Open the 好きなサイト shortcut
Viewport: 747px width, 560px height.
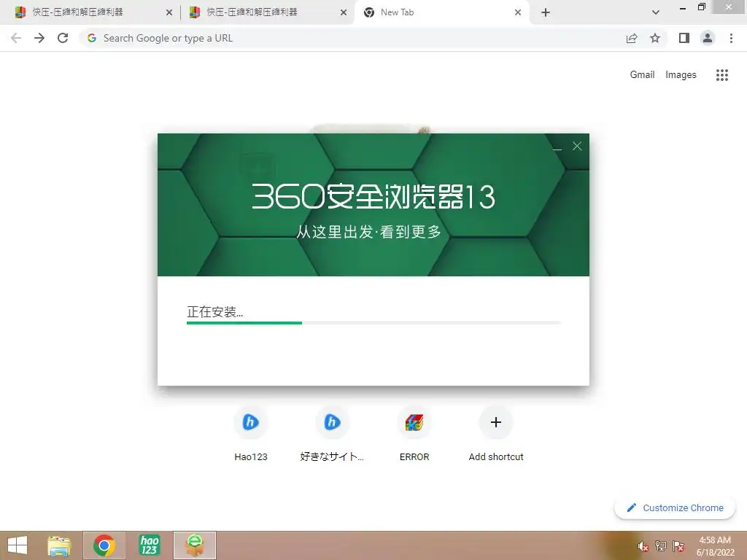coord(332,434)
